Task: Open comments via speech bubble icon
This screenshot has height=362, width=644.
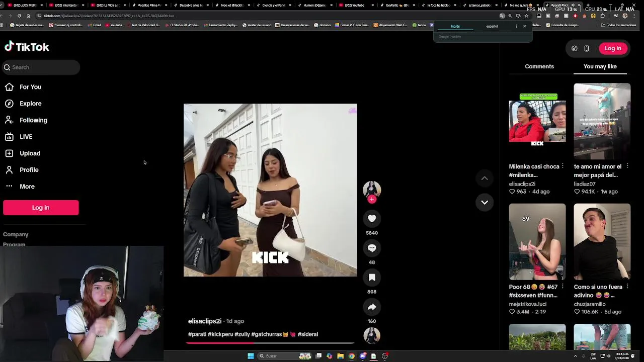Action: pyautogui.click(x=372, y=248)
